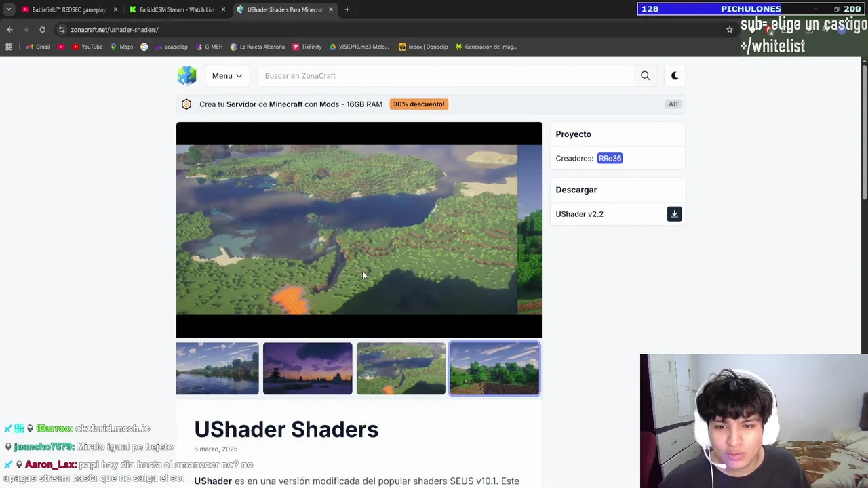Open the VISIONS.mp3 Melo... bookmark
This screenshot has height=488, width=868.
pyautogui.click(x=359, y=47)
